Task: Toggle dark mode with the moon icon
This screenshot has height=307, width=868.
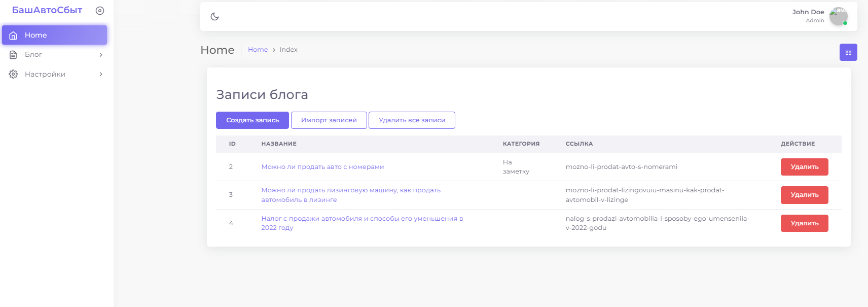Action: (214, 16)
